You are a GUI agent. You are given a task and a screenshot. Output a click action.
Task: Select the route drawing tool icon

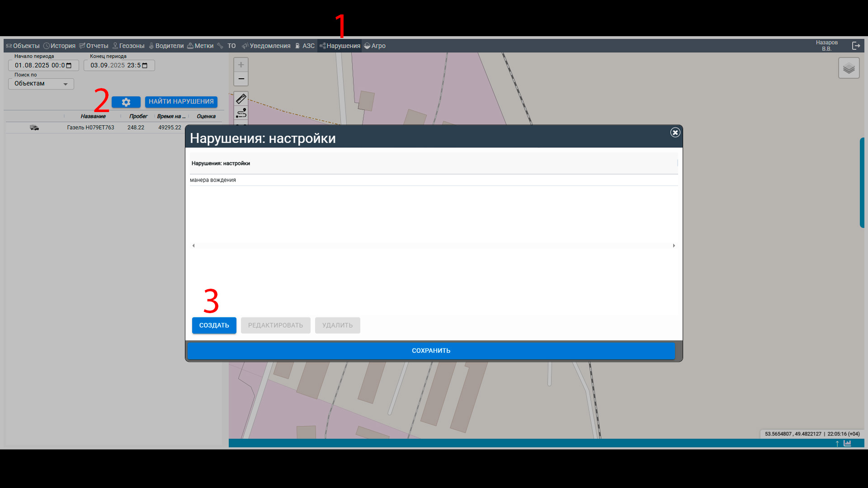[x=241, y=113]
